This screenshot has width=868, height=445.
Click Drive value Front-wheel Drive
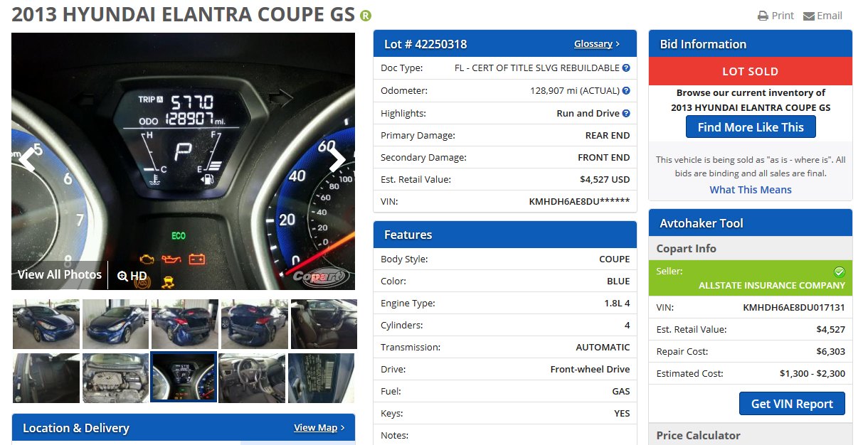point(590,369)
